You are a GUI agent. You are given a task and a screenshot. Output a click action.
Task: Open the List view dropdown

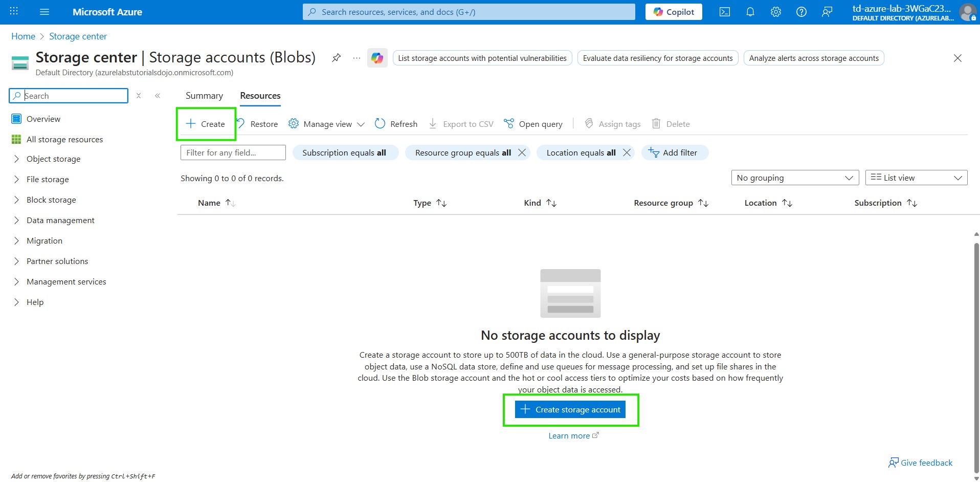coord(916,178)
